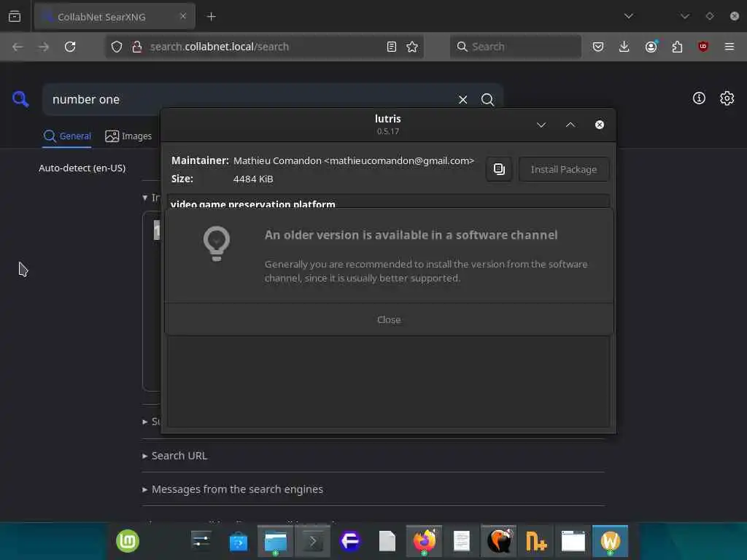Open Firefox from the taskbar
747x560 pixels.
pyautogui.click(x=424, y=542)
